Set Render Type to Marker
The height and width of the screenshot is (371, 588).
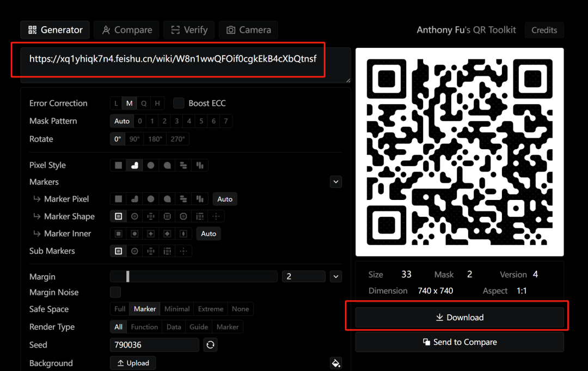(227, 327)
